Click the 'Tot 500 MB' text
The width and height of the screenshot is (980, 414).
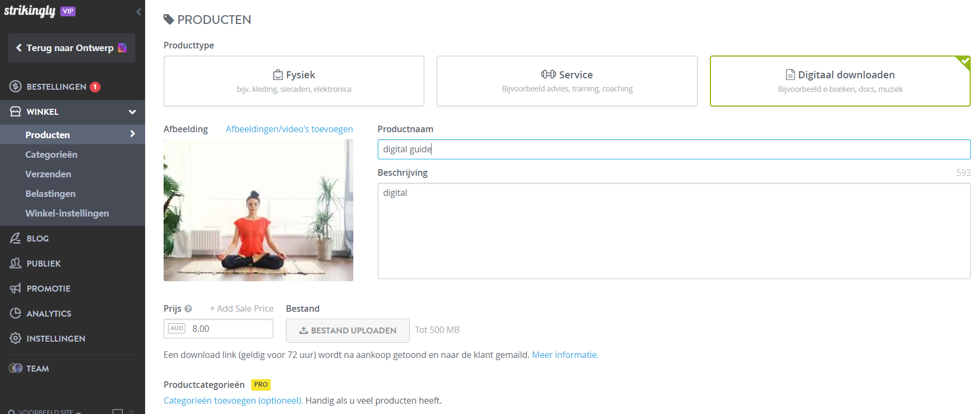(438, 330)
